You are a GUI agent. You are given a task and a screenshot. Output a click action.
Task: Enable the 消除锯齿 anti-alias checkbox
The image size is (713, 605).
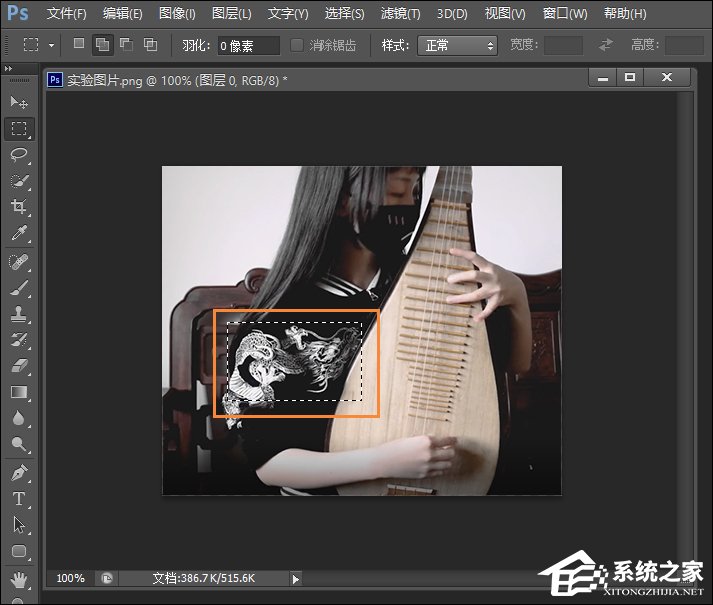297,45
